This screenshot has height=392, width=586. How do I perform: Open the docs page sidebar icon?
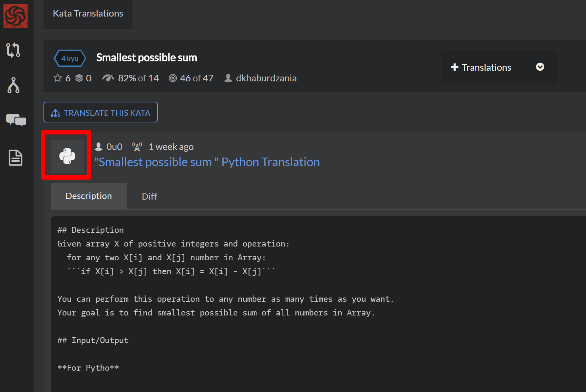point(16,158)
